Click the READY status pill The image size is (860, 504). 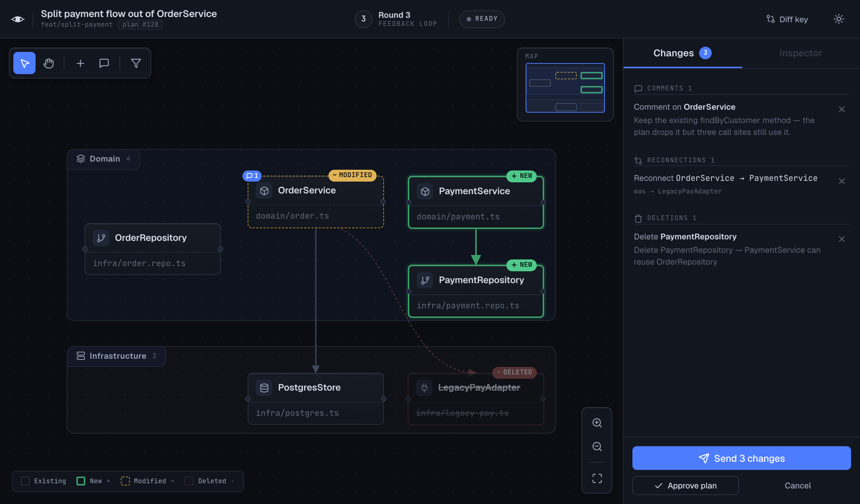(x=482, y=19)
